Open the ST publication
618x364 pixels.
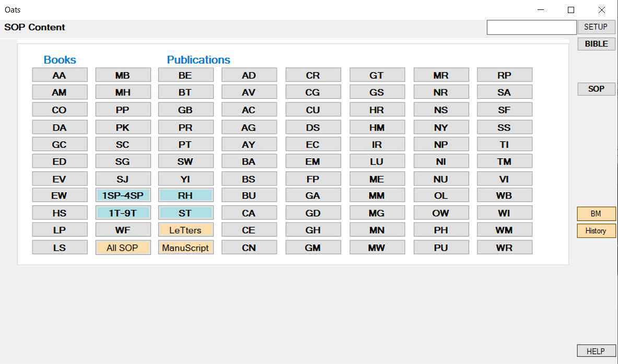point(185,213)
